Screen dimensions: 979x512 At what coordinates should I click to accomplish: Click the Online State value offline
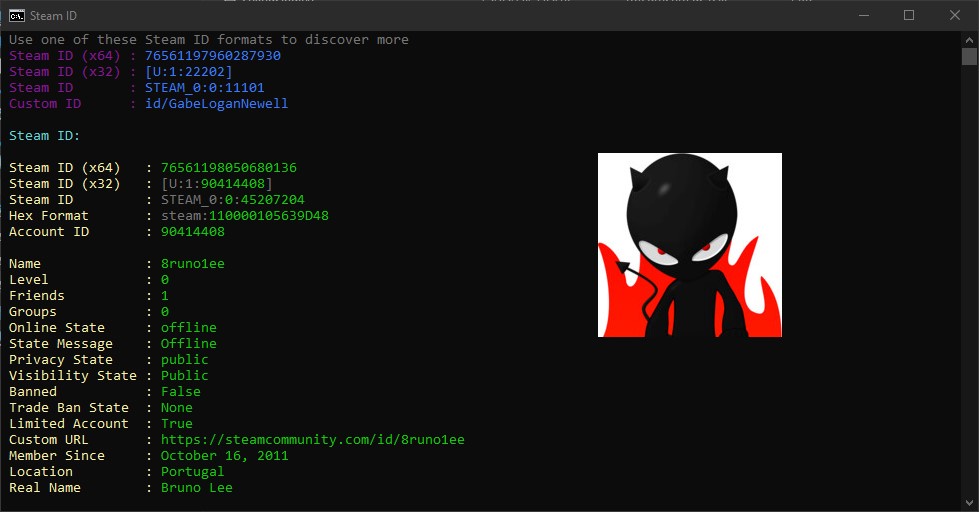[x=189, y=328]
